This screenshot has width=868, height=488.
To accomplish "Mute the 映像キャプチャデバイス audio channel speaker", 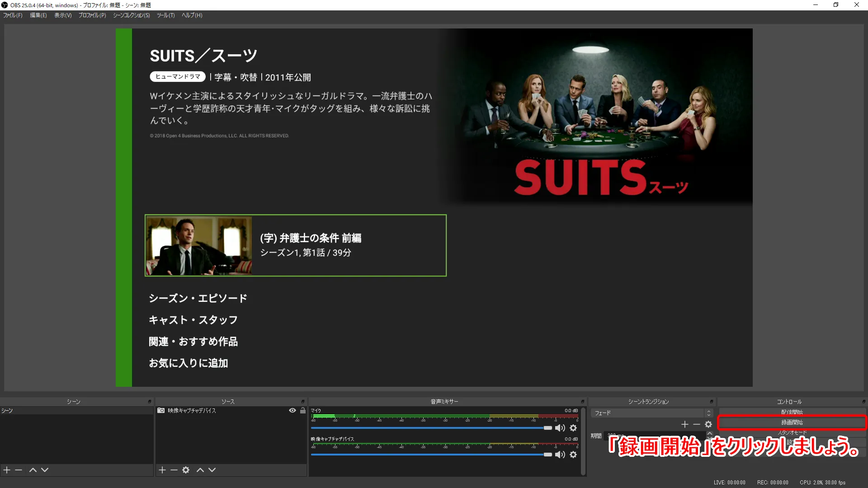I will point(560,455).
